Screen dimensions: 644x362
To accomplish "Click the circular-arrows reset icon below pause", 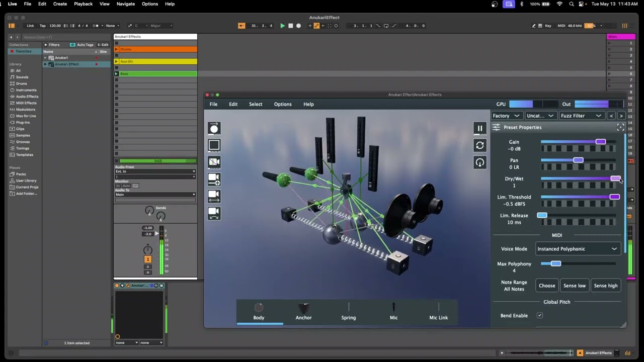I will (479, 145).
